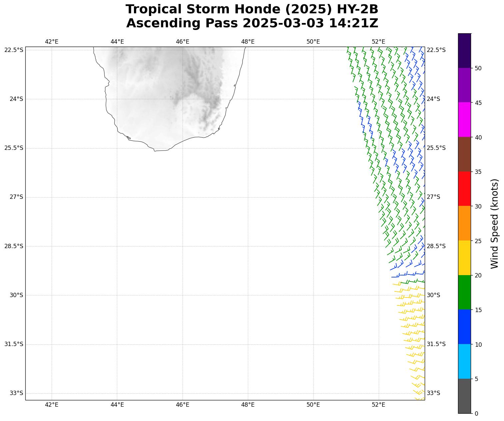The height and width of the screenshot is (421, 504).
Task: Click the gray 0–5 knots colorbar segment
Action: (x=464, y=396)
